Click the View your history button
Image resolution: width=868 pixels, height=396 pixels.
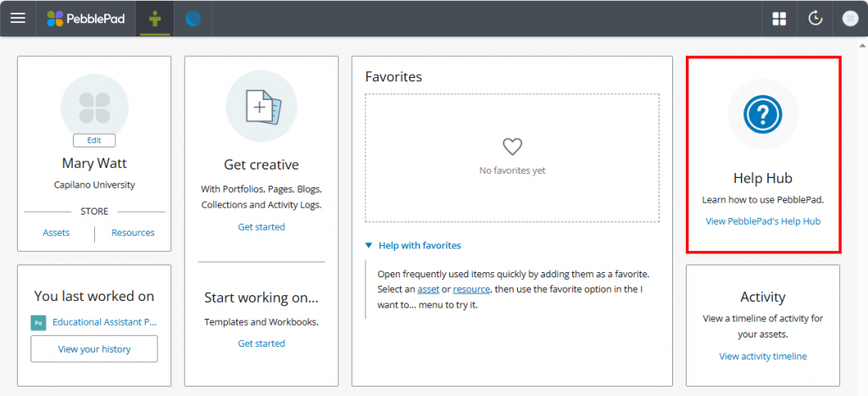point(94,349)
